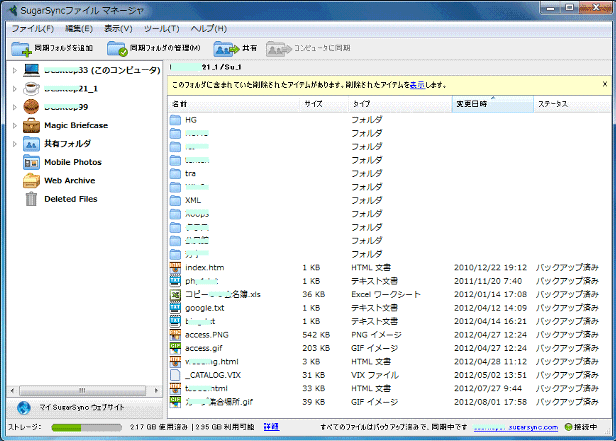
Task: Click the Excel .xls file icon
Action: (x=175, y=295)
